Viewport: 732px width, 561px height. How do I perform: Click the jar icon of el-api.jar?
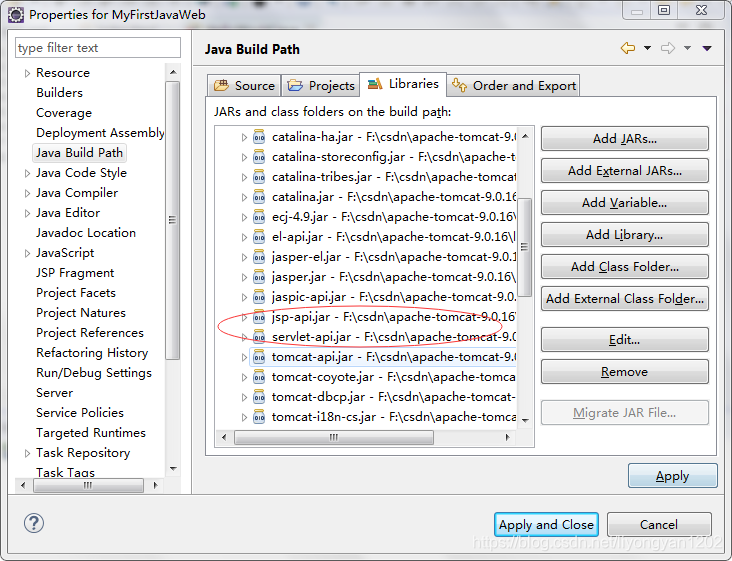click(x=259, y=237)
